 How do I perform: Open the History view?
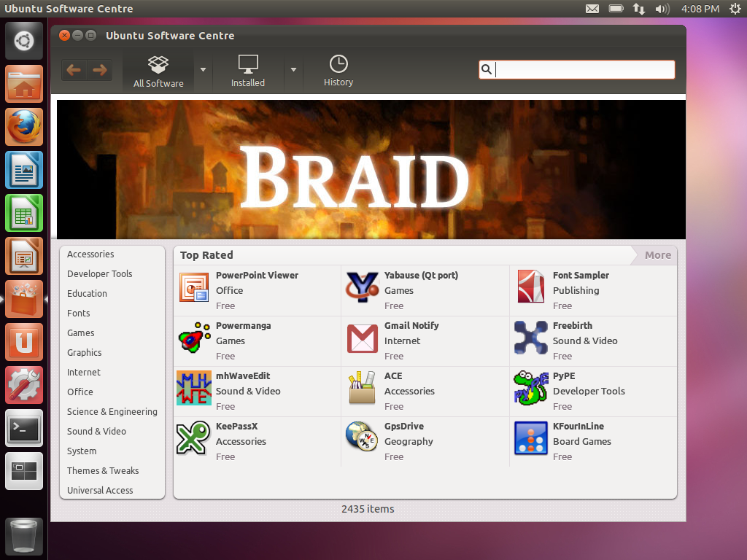click(338, 71)
